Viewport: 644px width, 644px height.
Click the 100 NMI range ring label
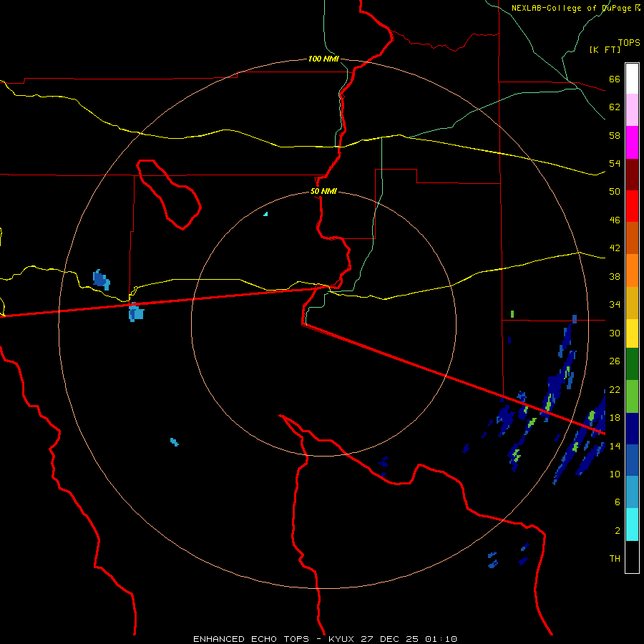pos(323,59)
